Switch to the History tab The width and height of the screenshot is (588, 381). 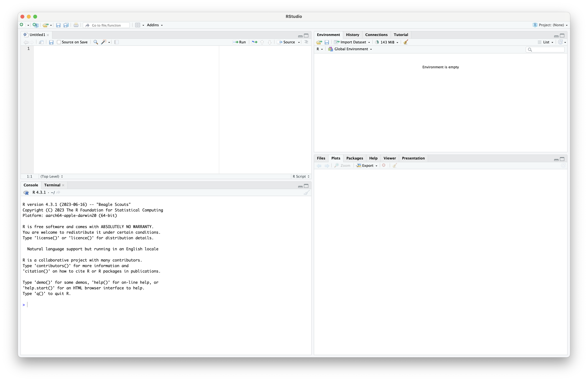(x=352, y=35)
